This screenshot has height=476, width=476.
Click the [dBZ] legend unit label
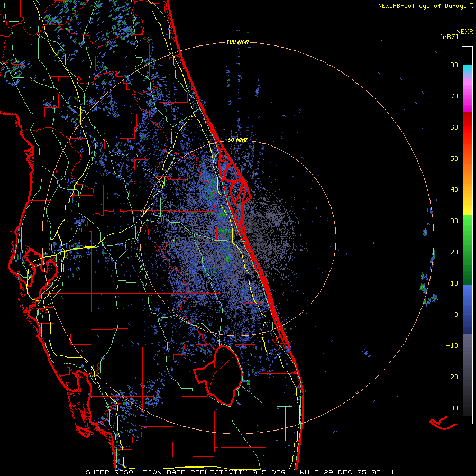point(449,36)
